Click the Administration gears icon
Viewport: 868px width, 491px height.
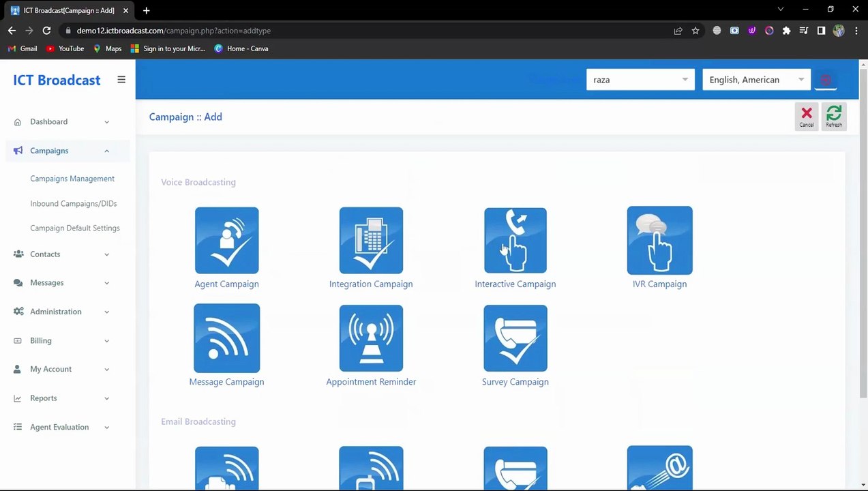(18, 312)
